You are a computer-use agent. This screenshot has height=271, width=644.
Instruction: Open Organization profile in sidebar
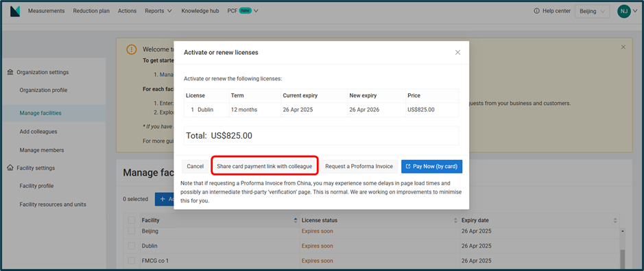click(43, 91)
